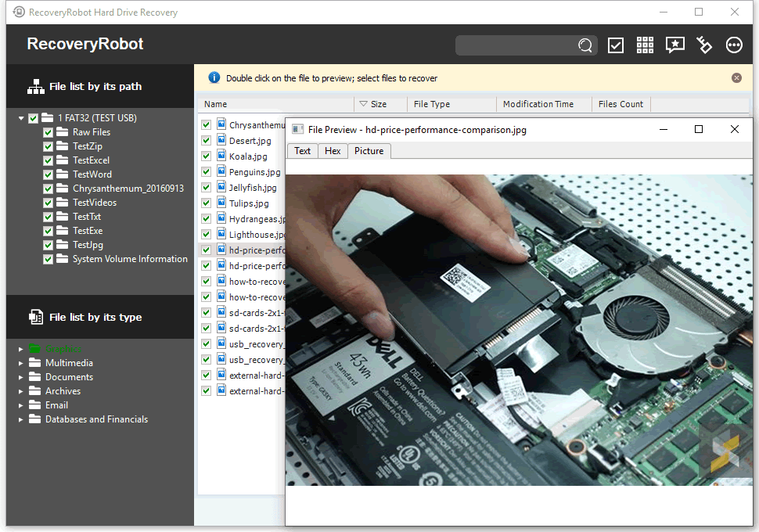This screenshot has width=759, height=532.
Task: Click the search magnifier icon
Action: pyautogui.click(x=585, y=45)
